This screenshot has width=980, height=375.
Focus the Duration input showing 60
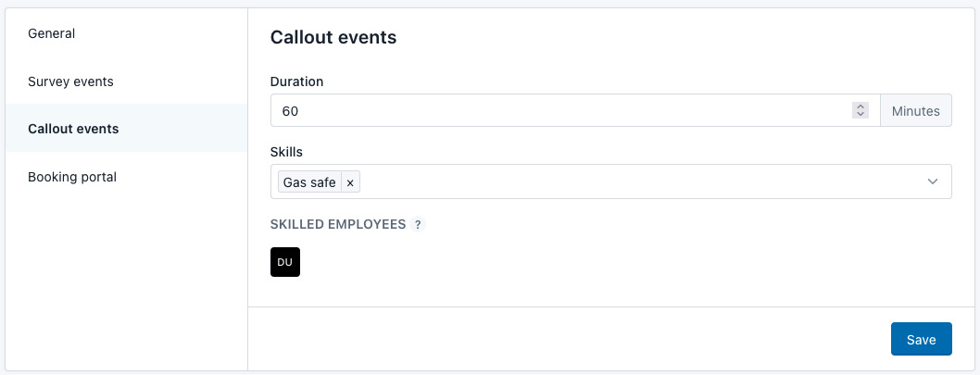point(575,110)
